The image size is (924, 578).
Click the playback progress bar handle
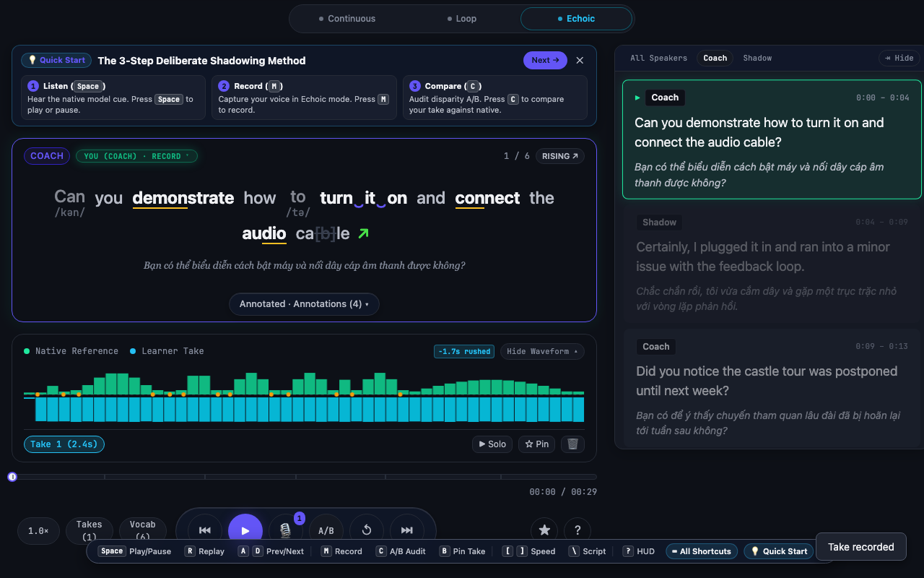[x=12, y=477]
